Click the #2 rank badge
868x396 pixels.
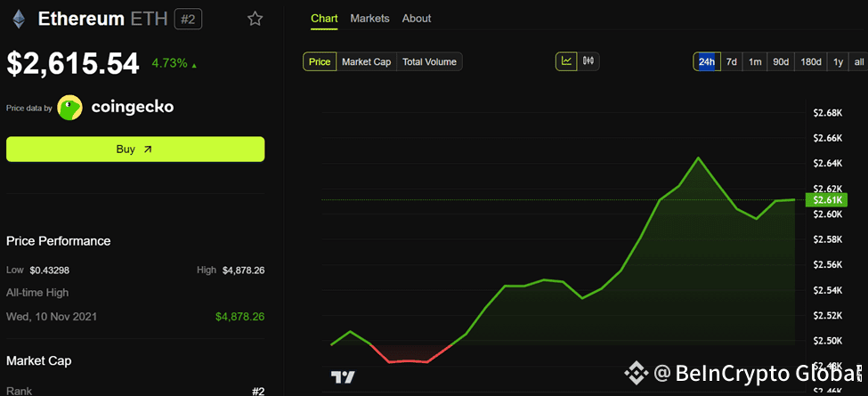(x=188, y=20)
